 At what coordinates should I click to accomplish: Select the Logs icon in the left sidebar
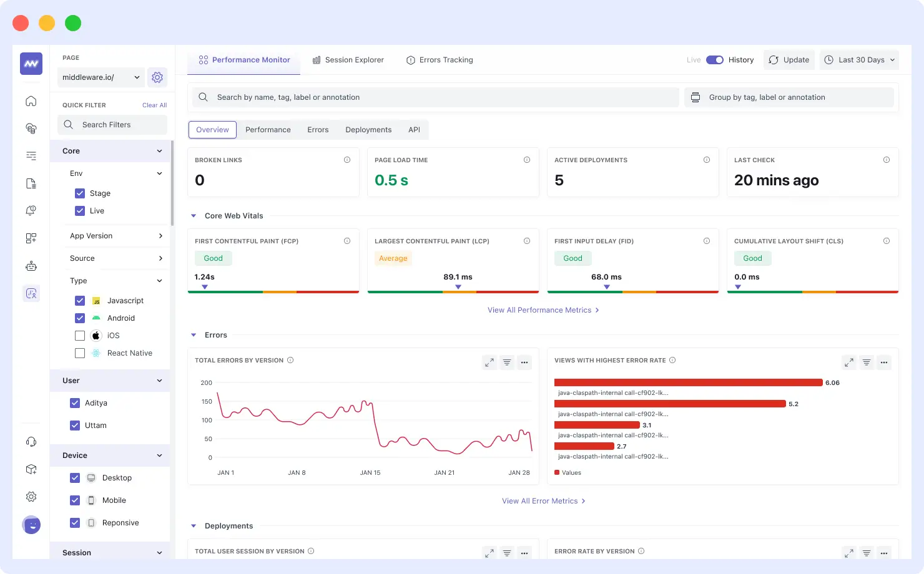(31, 183)
